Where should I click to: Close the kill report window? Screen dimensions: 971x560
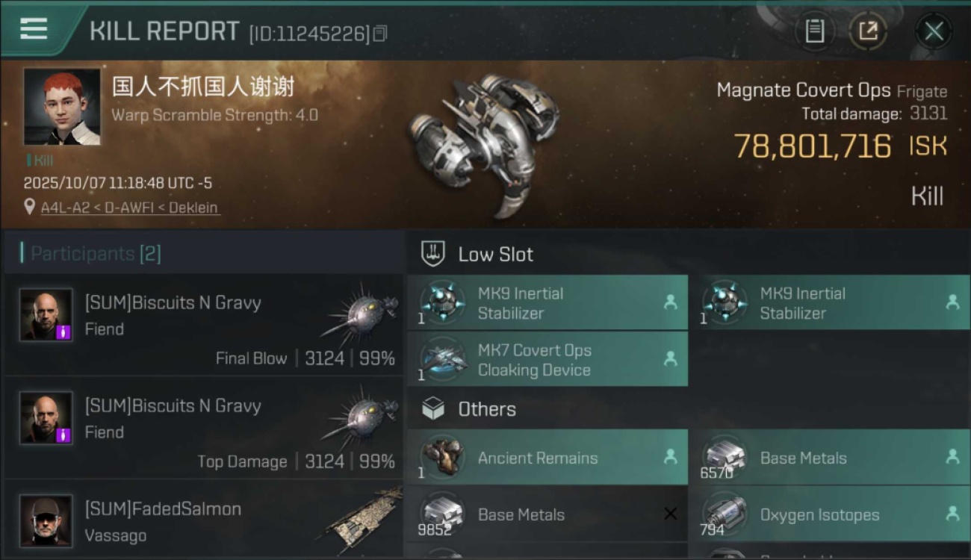click(x=934, y=31)
